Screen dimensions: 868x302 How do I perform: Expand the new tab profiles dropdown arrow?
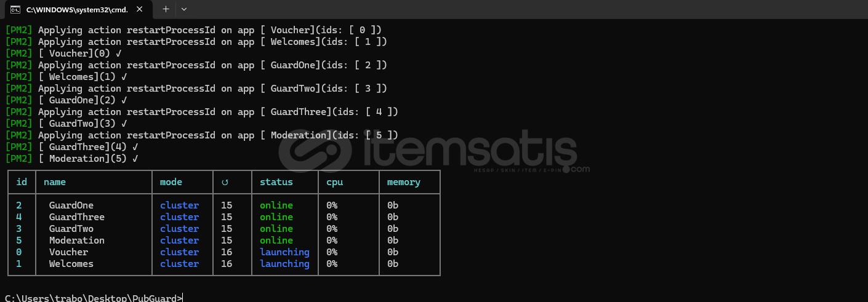(183, 9)
